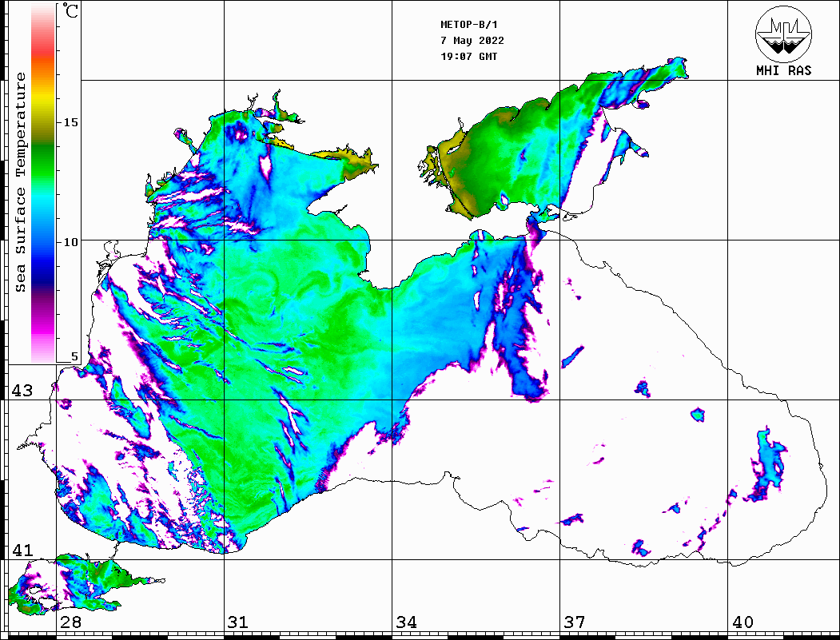This screenshot has height=640, width=840.
Task: Click the longitude label '34'
Action: pos(406,622)
